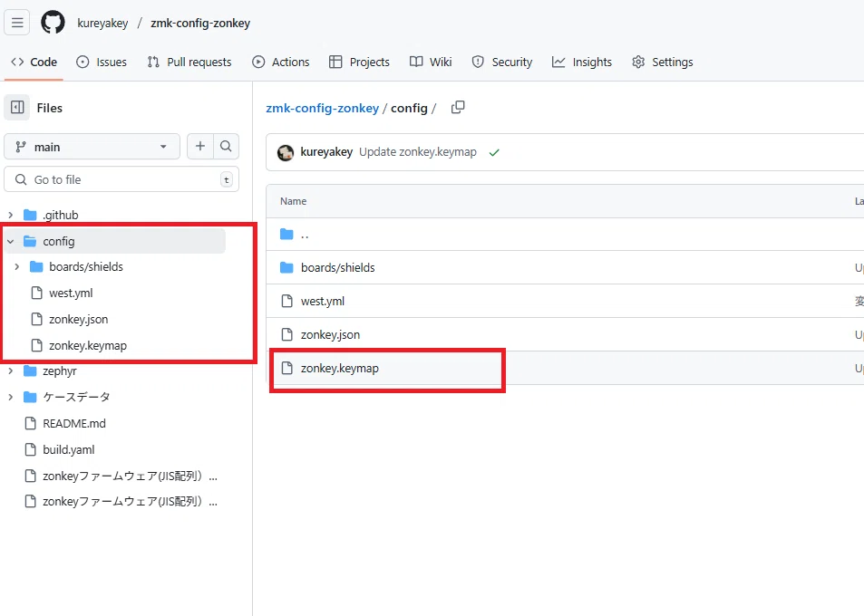Select zonkey.json in the sidebar tree
The height and width of the screenshot is (616, 864).
pyautogui.click(x=78, y=319)
